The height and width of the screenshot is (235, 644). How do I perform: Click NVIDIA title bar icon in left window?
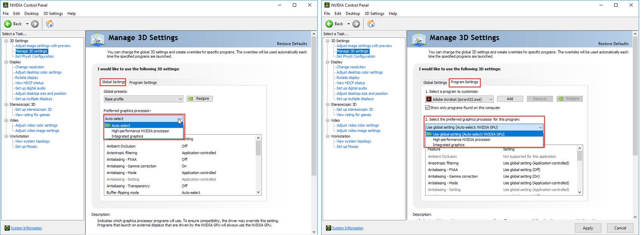pyautogui.click(x=6, y=5)
